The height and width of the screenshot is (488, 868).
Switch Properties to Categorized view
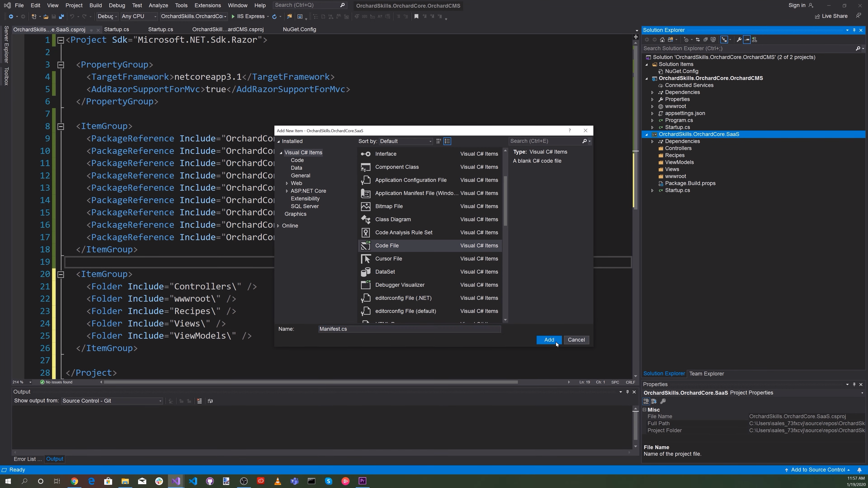click(x=646, y=401)
